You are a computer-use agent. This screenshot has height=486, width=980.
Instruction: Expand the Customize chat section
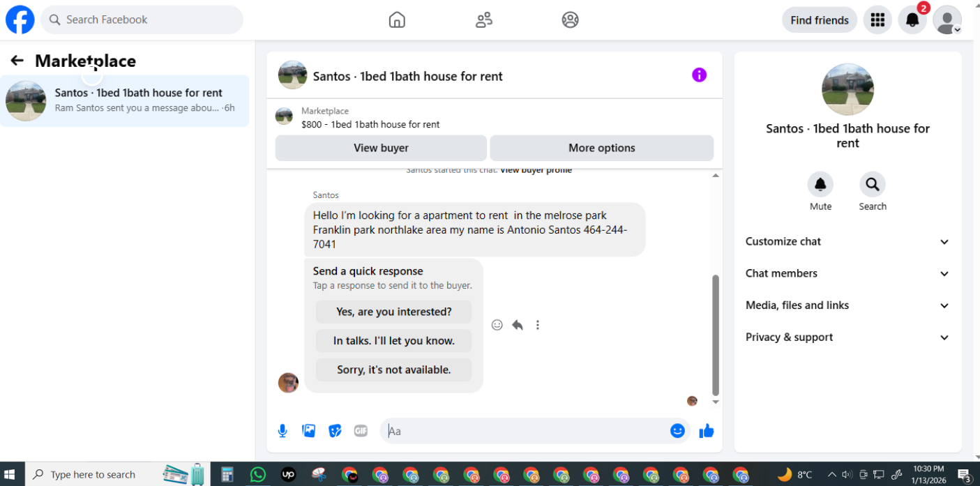(x=847, y=242)
